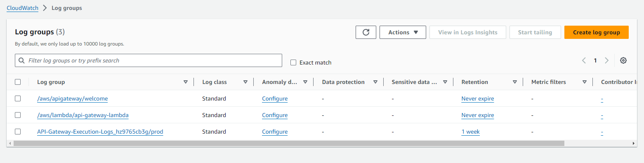Focus the Filter log groups search field
Screen dimensions: 644x163
point(149,60)
